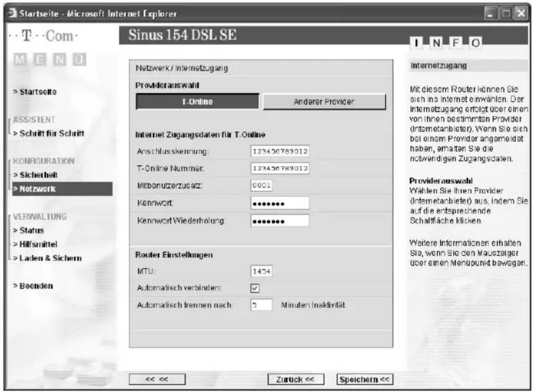Click the Router Einstellungen section label
This screenshot has width=533, height=392.
click(174, 255)
